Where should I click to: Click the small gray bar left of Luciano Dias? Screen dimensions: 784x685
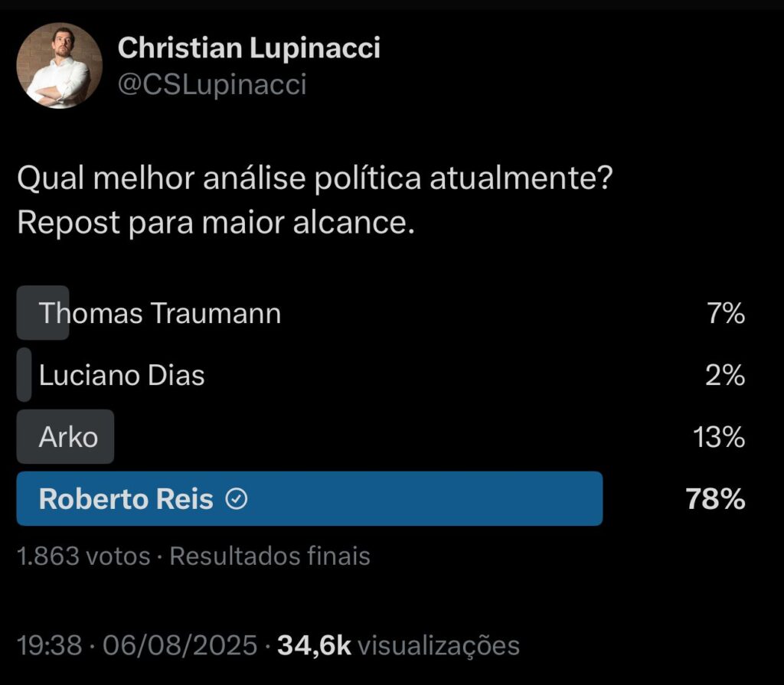tap(24, 375)
